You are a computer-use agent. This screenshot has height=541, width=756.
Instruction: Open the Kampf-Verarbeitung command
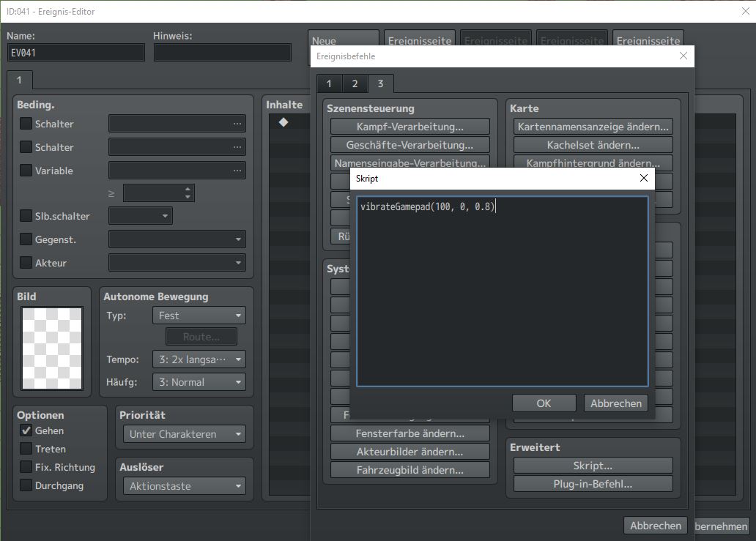tap(410, 126)
